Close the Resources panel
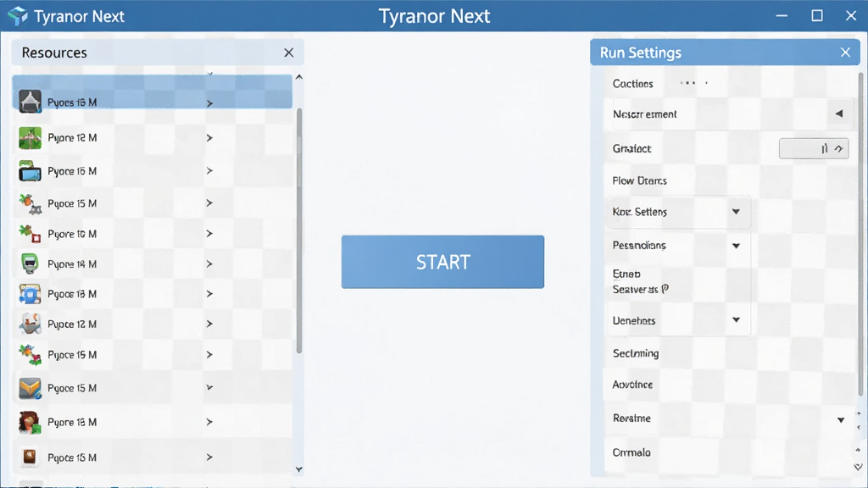Image resolution: width=868 pixels, height=488 pixels. pyautogui.click(x=288, y=53)
